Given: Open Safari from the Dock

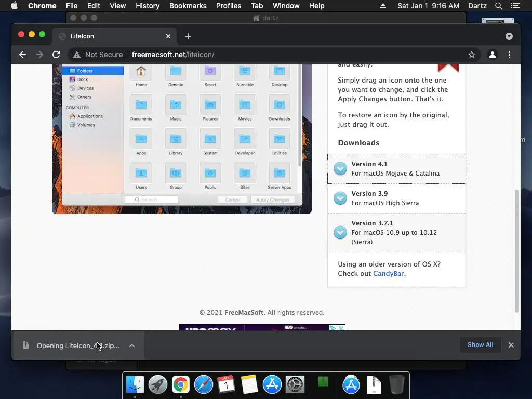Looking at the screenshot, I should [x=204, y=384].
